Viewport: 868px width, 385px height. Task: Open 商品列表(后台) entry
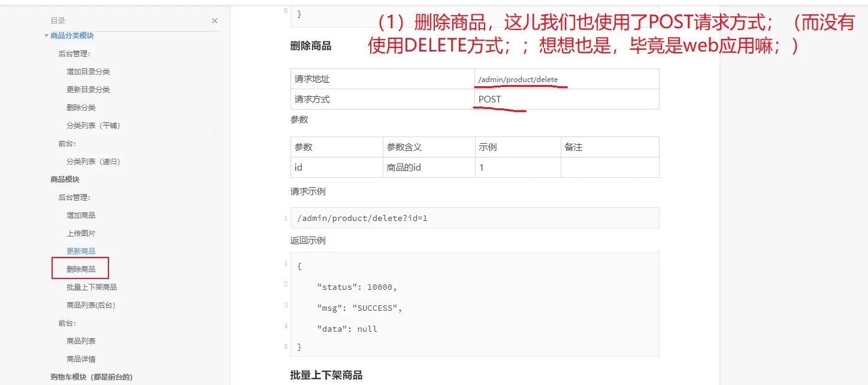pos(91,305)
